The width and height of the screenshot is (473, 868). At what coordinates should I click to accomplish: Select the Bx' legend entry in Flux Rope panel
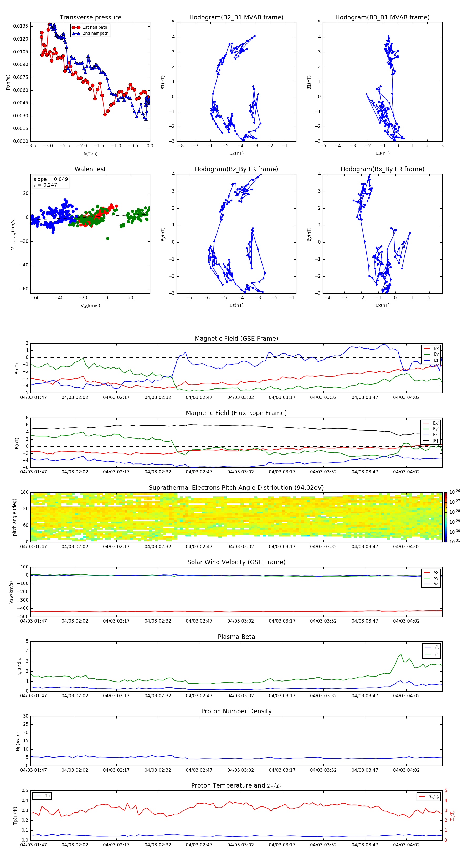click(431, 423)
